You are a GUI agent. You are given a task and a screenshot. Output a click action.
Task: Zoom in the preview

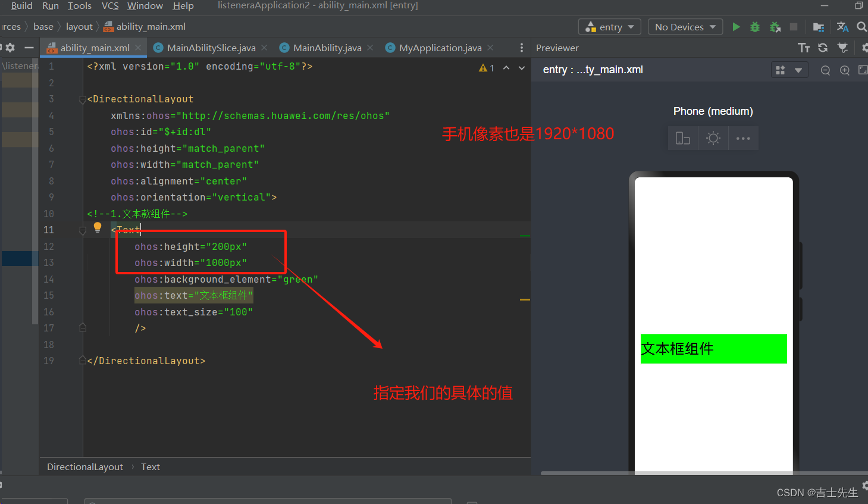pos(844,70)
